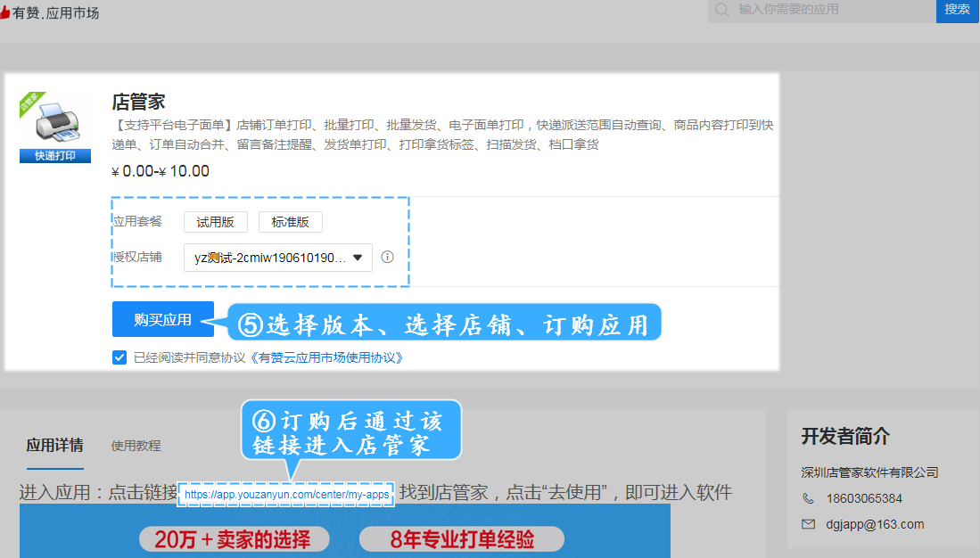Click the 店管家 printer app icon
Image resolution: width=980 pixels, height=558 pixels.
click(55, 127)
